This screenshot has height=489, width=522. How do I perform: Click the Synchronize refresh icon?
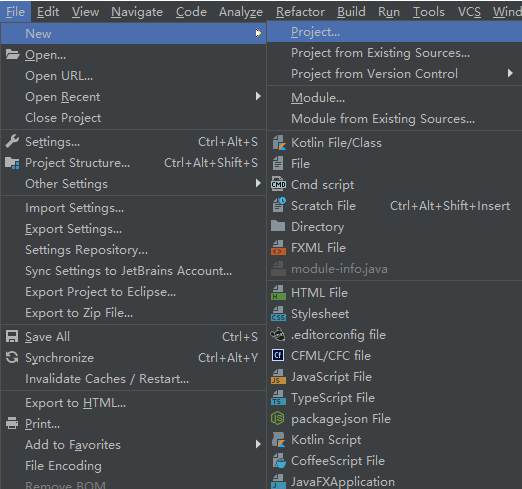12,357
